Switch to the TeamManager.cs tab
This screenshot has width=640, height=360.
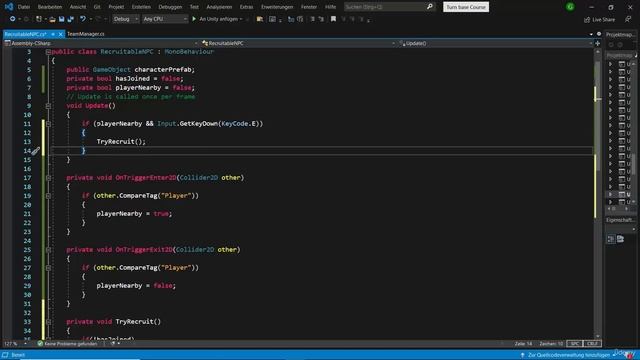(86, 34)
